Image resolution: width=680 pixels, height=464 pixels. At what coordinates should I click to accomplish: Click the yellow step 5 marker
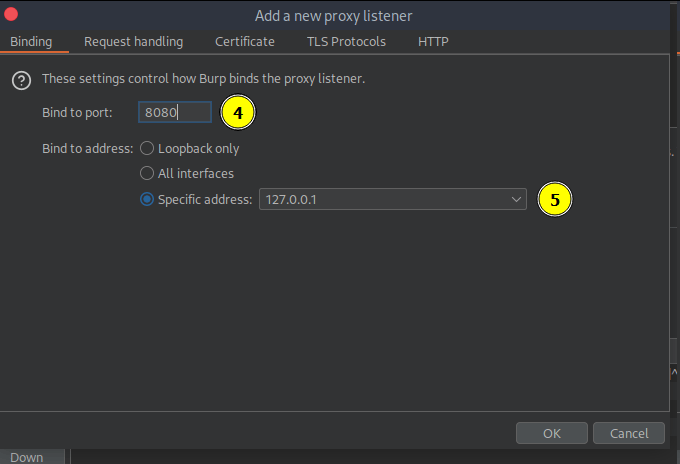tap(555, 199)
